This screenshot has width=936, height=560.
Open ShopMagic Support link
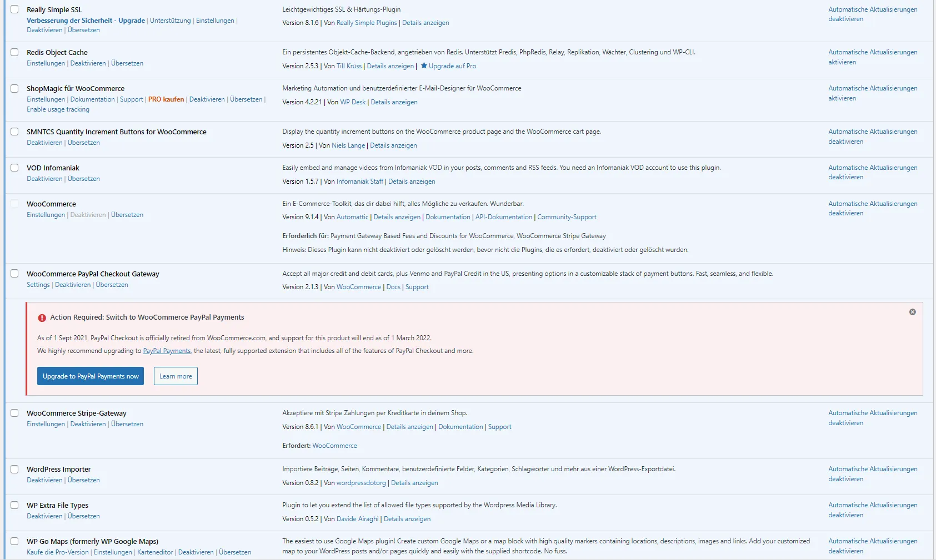coord(132,99)
